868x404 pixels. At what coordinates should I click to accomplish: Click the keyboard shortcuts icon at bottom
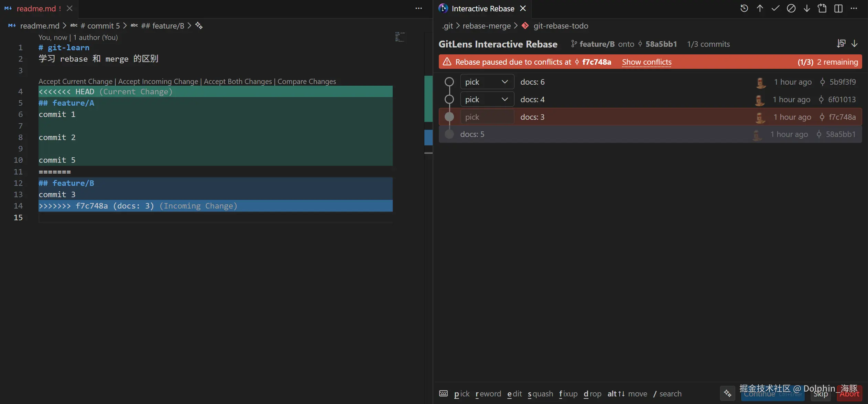[x=443, y=393]
